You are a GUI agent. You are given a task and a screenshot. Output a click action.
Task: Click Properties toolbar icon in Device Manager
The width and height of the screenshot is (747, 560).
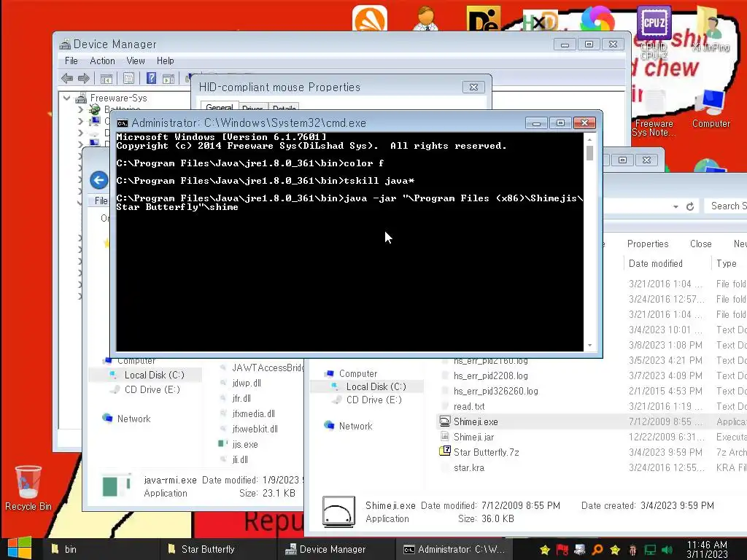coord(128,79)
